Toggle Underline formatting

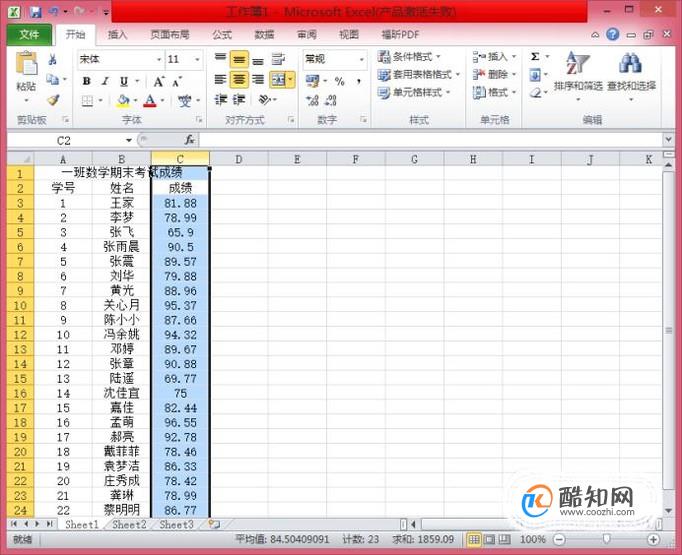pos(124,81)
